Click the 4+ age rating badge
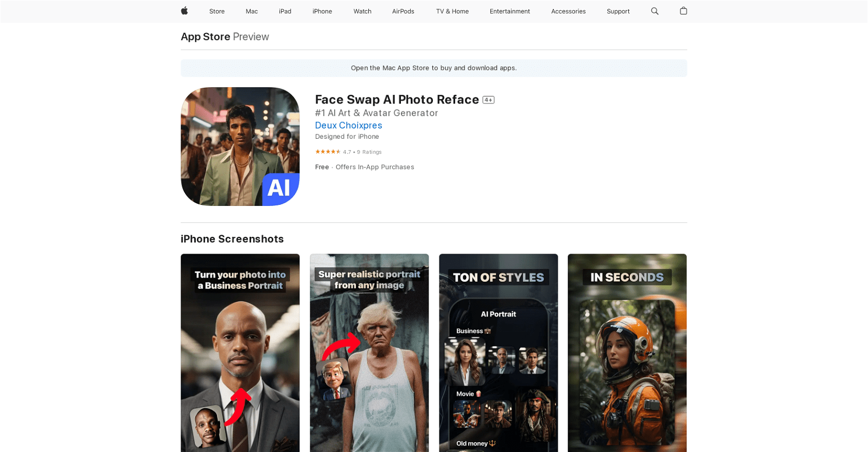868x452 pixels. click(488, 100)
